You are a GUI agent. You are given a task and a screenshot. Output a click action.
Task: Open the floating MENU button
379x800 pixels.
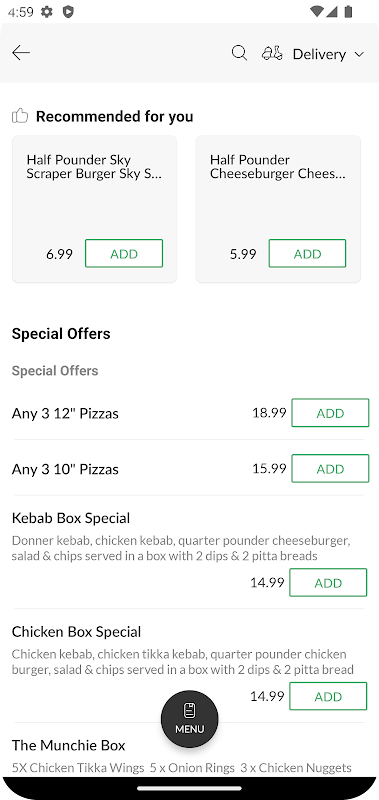(190, 719)
